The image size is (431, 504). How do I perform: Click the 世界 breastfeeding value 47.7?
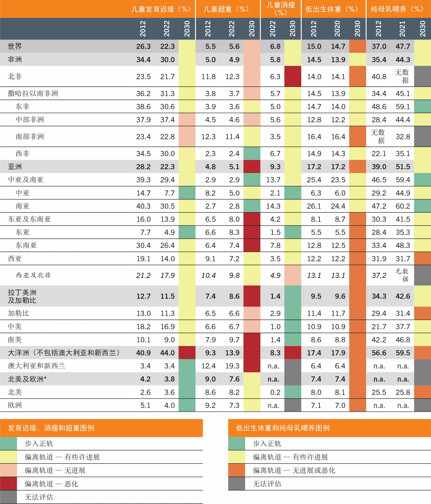pyautogui.click(x=403, y=46)
